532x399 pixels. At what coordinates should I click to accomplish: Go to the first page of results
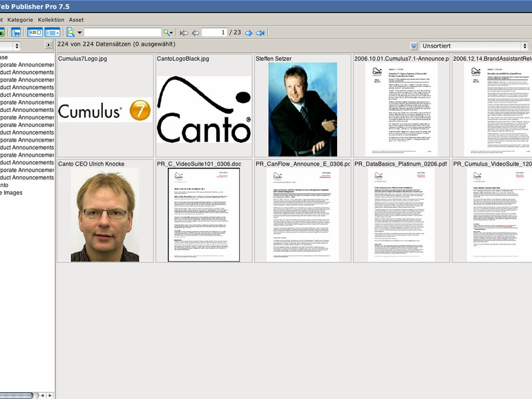[x=184, y=33]
